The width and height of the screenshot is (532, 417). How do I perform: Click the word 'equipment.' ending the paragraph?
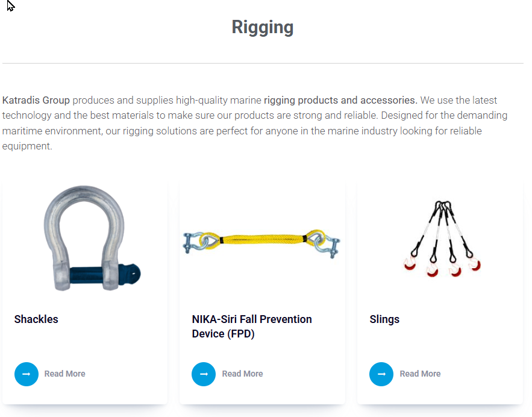coord(27,146)
